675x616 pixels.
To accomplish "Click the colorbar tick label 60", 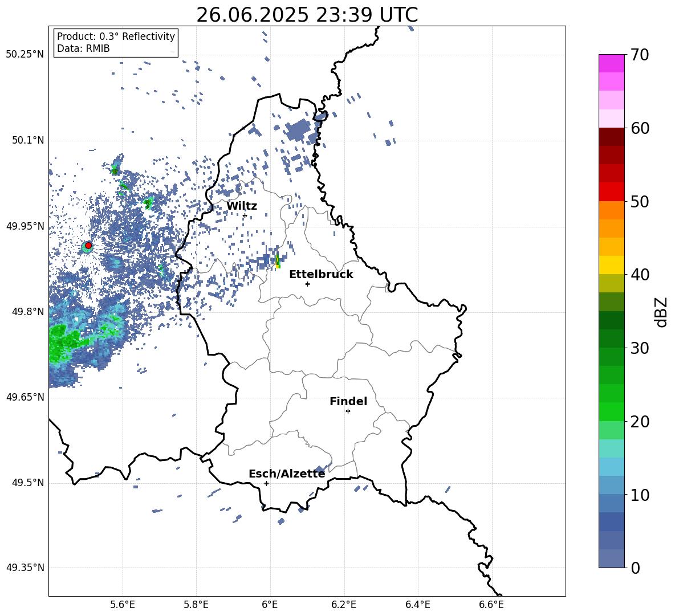I will [639, 128].
